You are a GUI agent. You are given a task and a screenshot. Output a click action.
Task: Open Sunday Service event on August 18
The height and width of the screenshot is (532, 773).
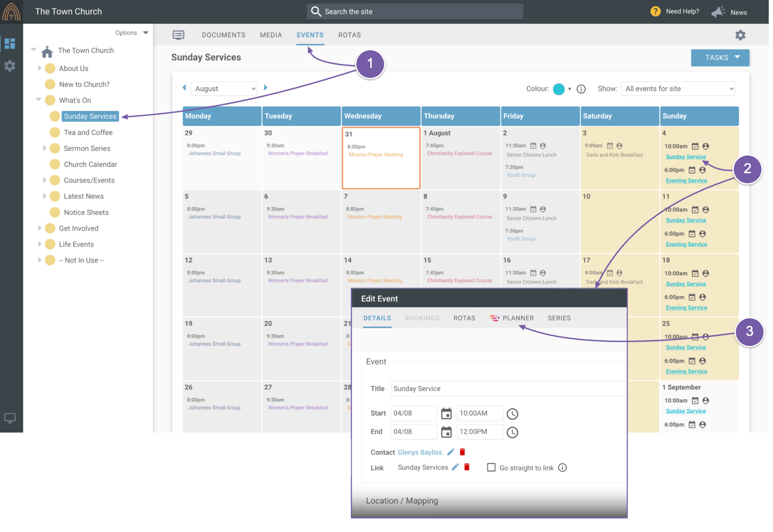coord(686,284)
